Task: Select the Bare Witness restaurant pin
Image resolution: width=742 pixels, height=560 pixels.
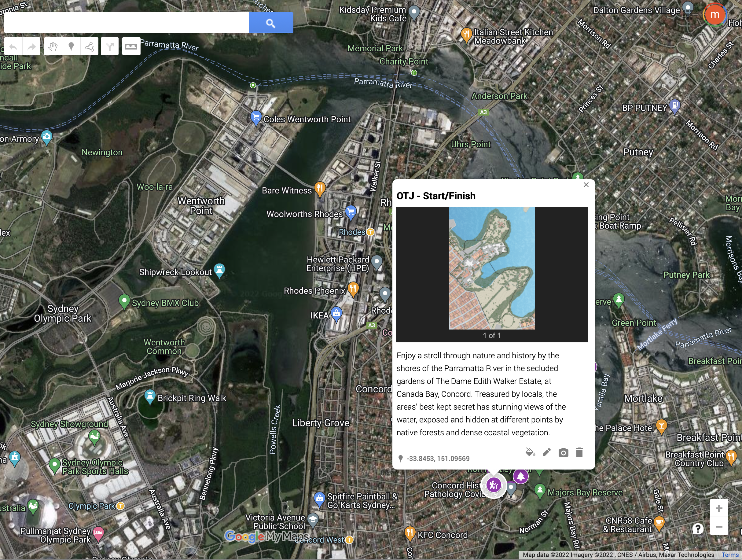Action: (320, 189)
